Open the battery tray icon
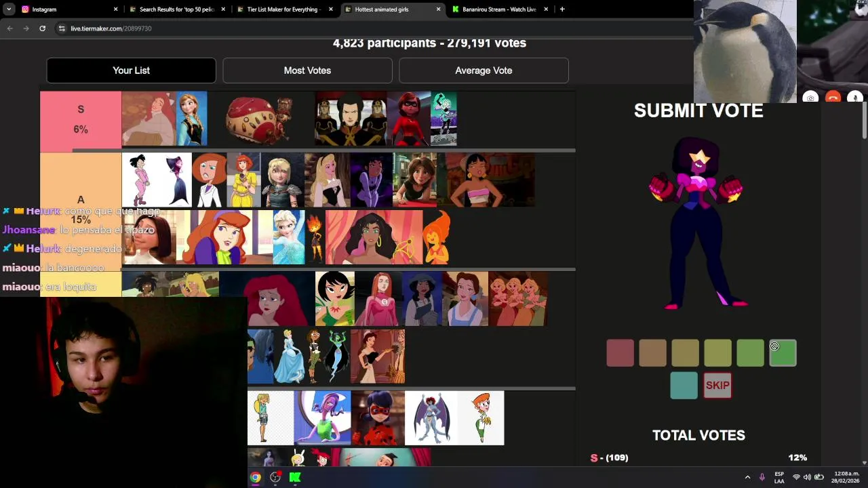868x488 pixels. point(818,477)
